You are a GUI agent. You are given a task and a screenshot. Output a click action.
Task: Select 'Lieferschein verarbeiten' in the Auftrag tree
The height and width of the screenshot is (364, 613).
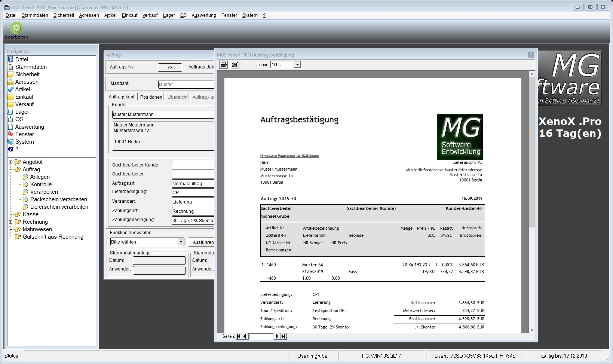point(59,207)
